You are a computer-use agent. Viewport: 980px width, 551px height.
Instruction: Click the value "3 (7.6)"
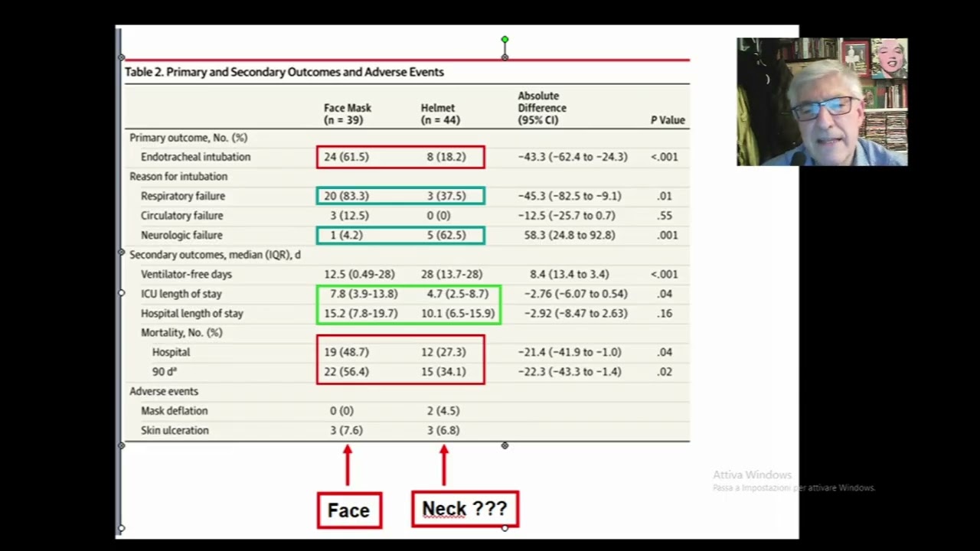pyautogui.click(x=346, y=430)
